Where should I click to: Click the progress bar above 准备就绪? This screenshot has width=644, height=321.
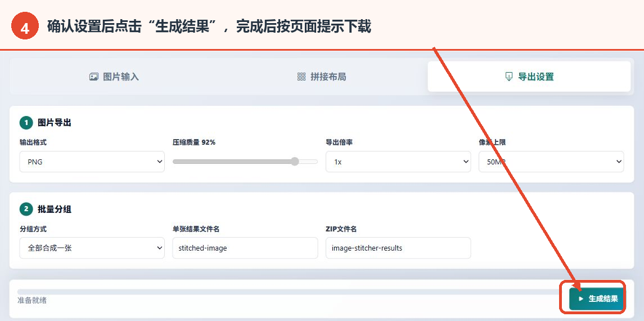click(290, 292)
